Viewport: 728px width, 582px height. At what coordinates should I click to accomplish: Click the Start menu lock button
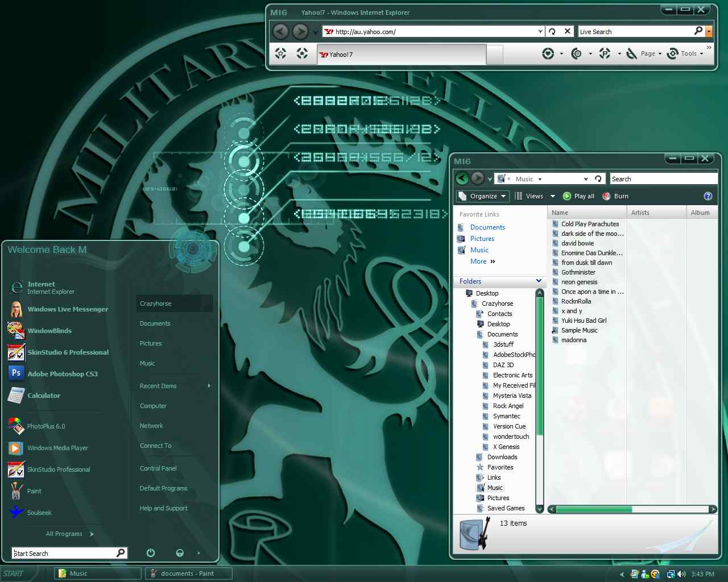pos(180,552)
